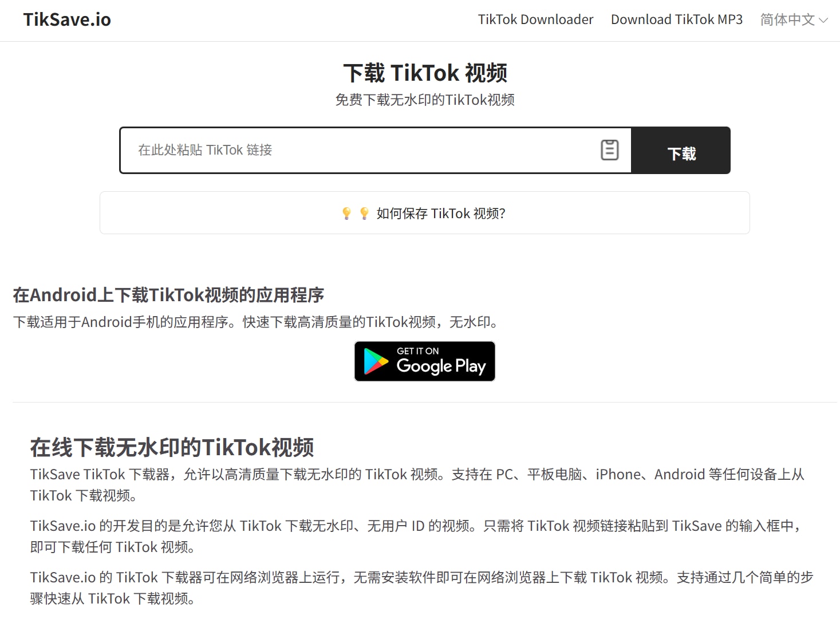Open Download TikTok MP3 page
Image resolution: width=840 pixels, height=623 pixels.
tap(676, 19)
